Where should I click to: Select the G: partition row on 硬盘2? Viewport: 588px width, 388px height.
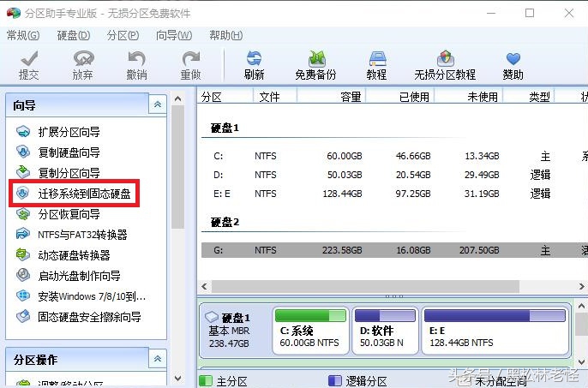coord(394,250)
